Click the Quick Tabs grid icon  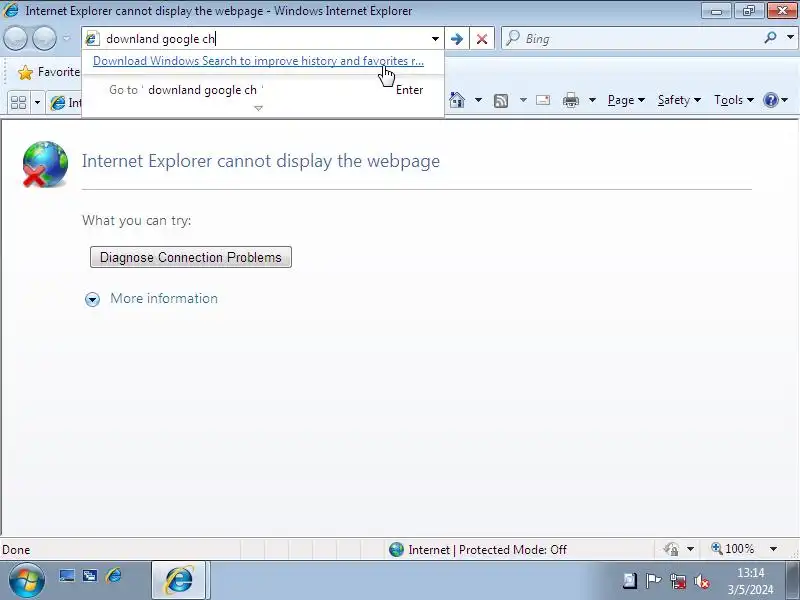(x=19, y=102)
